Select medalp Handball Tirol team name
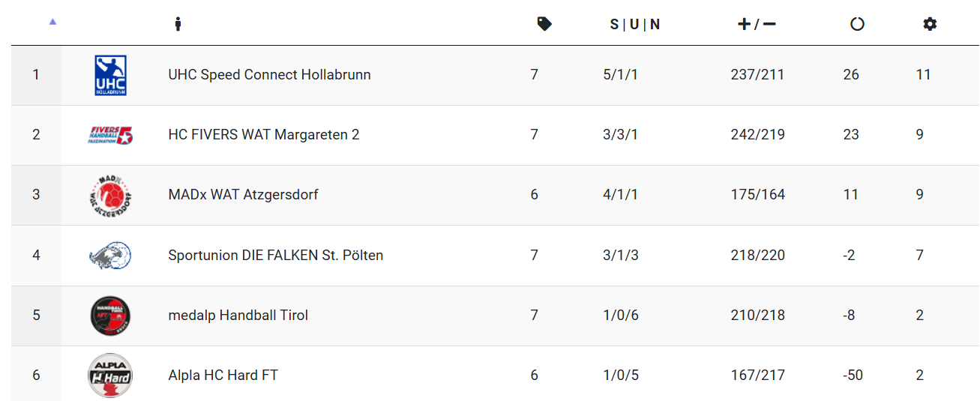980x401 pixels. pyautogui.click(x=238, y=316)
